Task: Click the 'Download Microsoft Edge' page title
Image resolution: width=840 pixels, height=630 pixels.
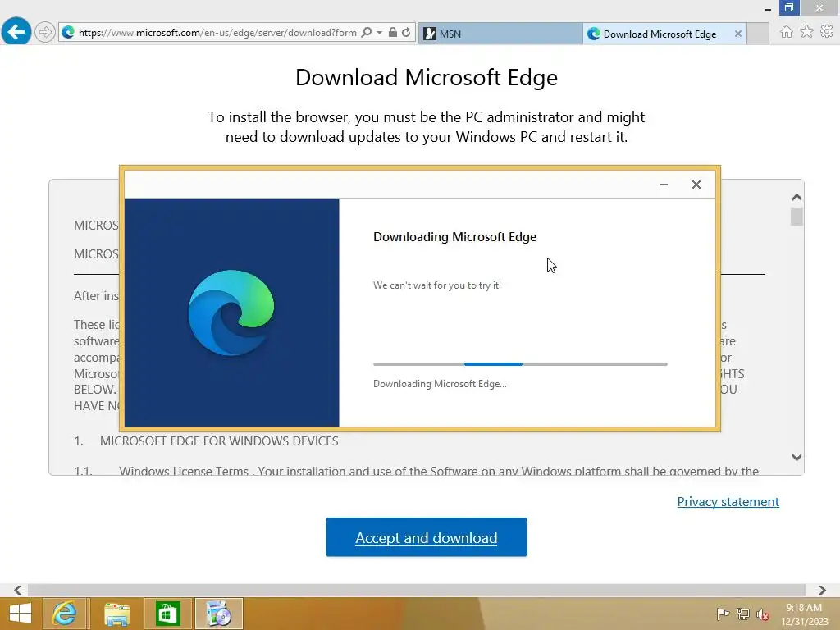Action: 427,78
